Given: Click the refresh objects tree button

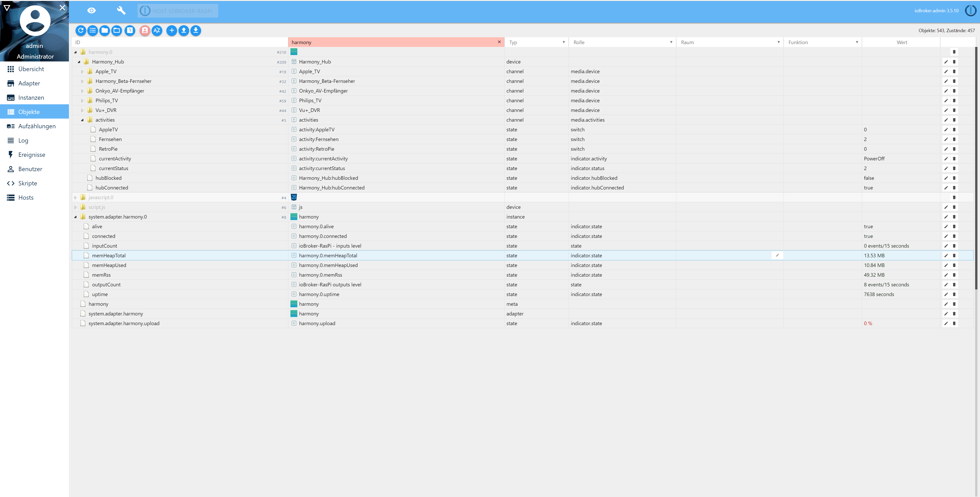Looking at the screenshot, I should pos(81,30).
